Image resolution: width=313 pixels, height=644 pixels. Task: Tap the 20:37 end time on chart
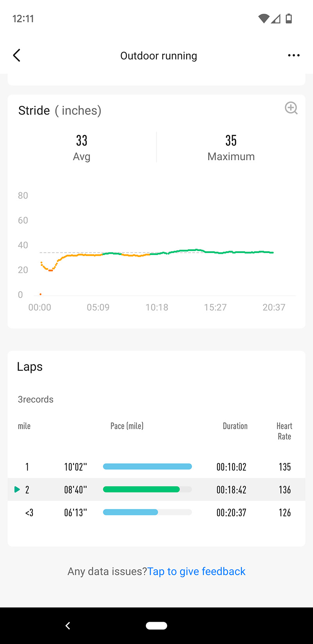point(274,308)
